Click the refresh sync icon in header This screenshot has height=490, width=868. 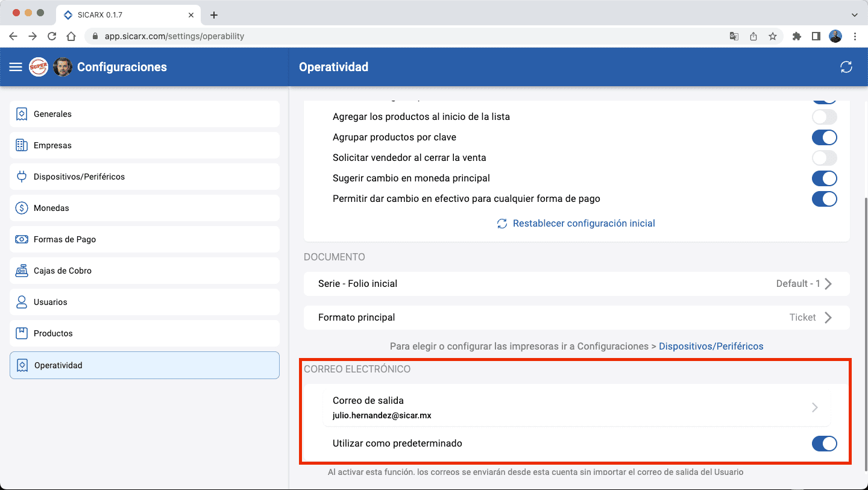(846, 67)
